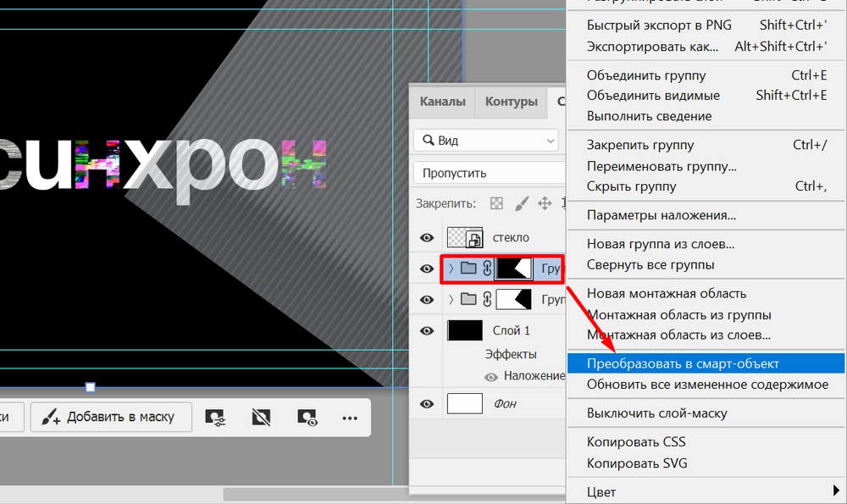Image resolution: width=847 pixels, height=504 pixels.
Task: Open the Вид layer filter dropdown
Action: coord(486,141)
